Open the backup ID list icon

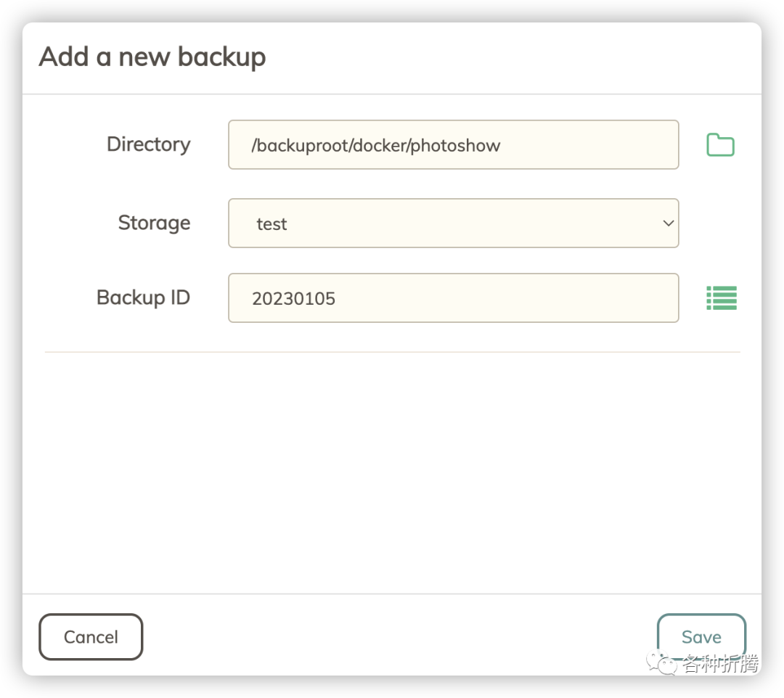pyautogui.click(x=722, y=297)
